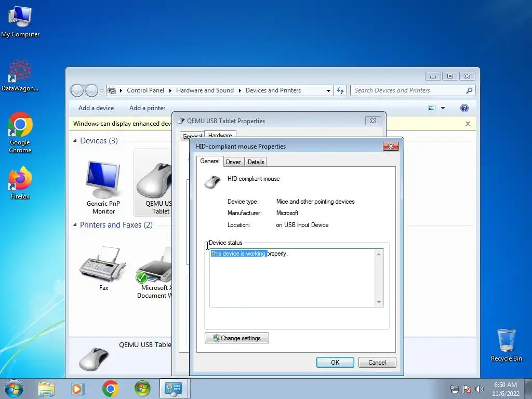This screenshot has height=399, width=532.
Task: Launch Google Chrome from desktop shortcut
Action: coord(20,132)
